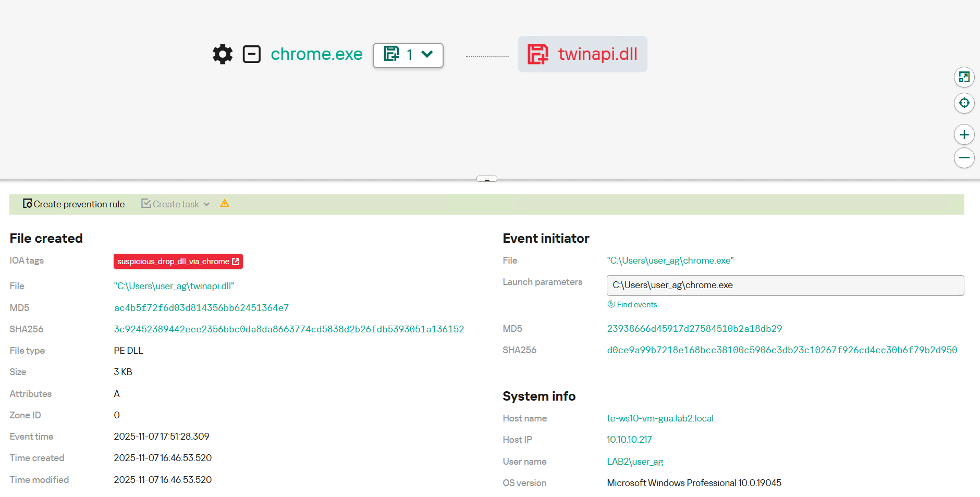Click the panel resize handle divider
The image size is (980, 497).
pos(487,179)
